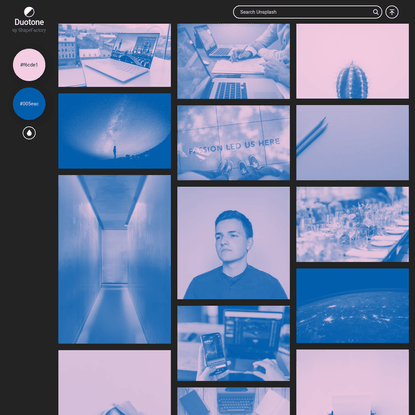Visit the by ShapeFactory link
This screenshot has width=415, height=415.
pyautogui.click(x=29, y=30)
